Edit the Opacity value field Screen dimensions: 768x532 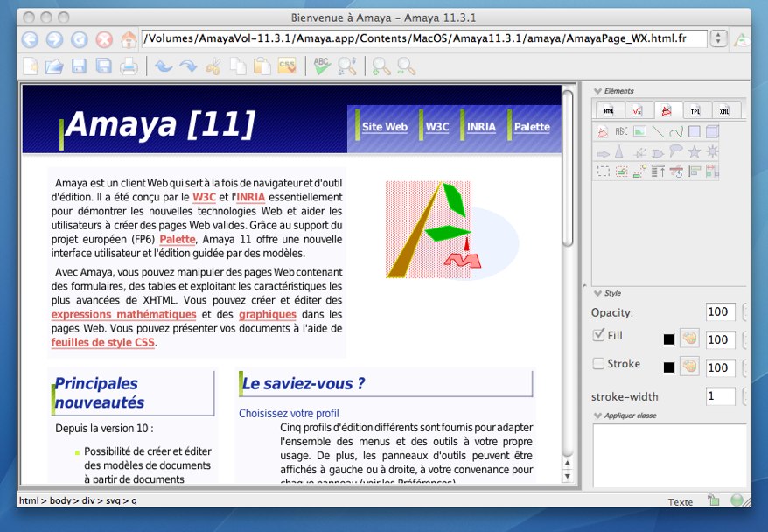(x=721, y=312)
